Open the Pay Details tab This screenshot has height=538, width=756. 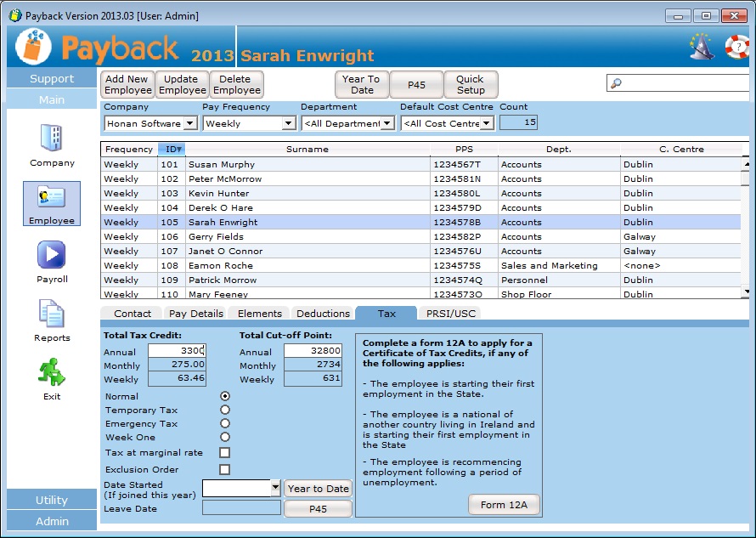point(196,314)
